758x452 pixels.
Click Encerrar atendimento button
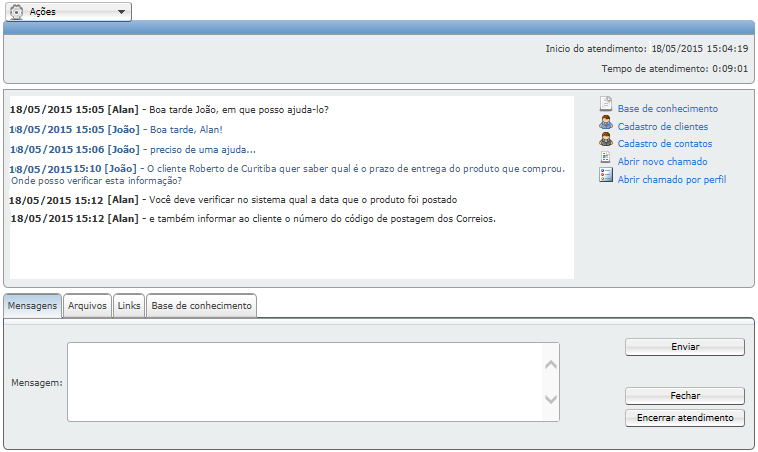point(685,418)
